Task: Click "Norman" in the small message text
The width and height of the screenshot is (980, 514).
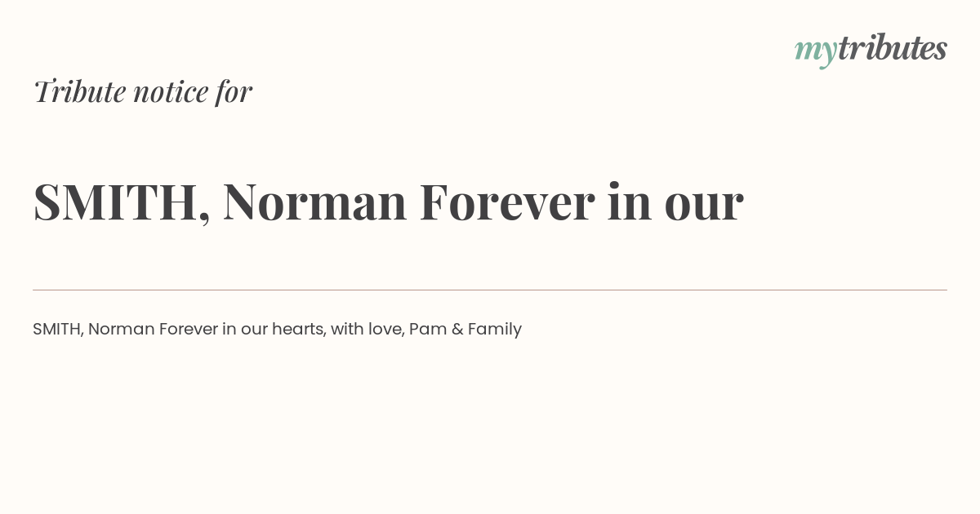Action: (x=121, y=329)
